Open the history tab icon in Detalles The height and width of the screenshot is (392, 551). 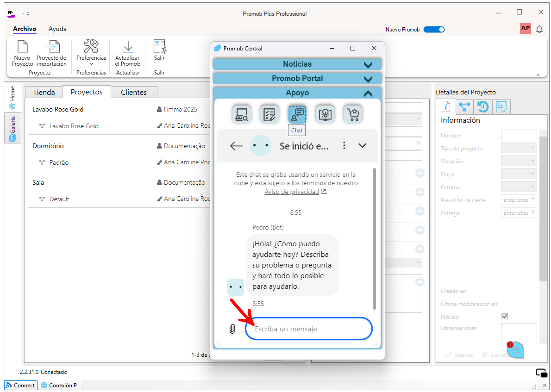(483, 107)
